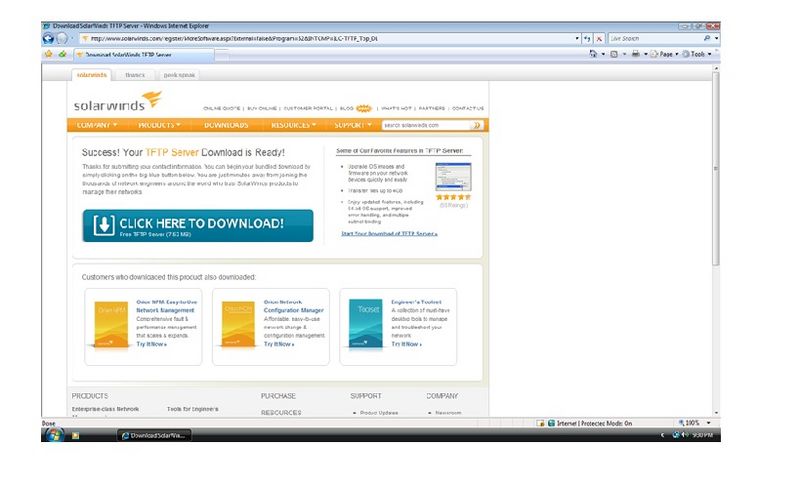
Task: Click the site favicon in address bar
Action: point(85,38)
